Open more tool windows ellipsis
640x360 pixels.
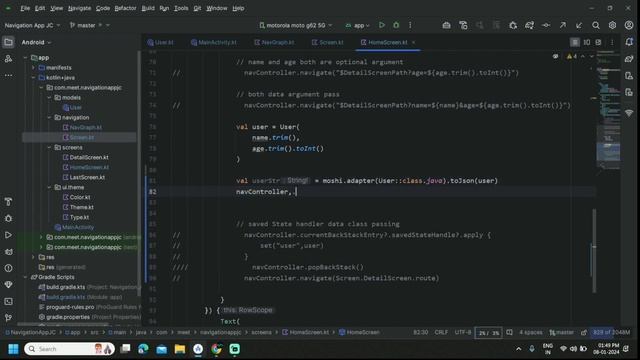coord(8,76)
